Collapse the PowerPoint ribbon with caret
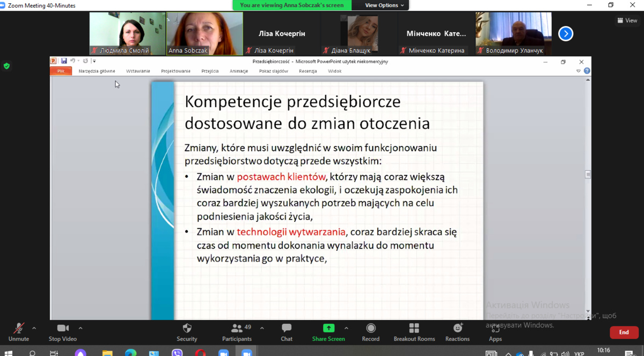The image size is (644, 356). tap(579, 71)
